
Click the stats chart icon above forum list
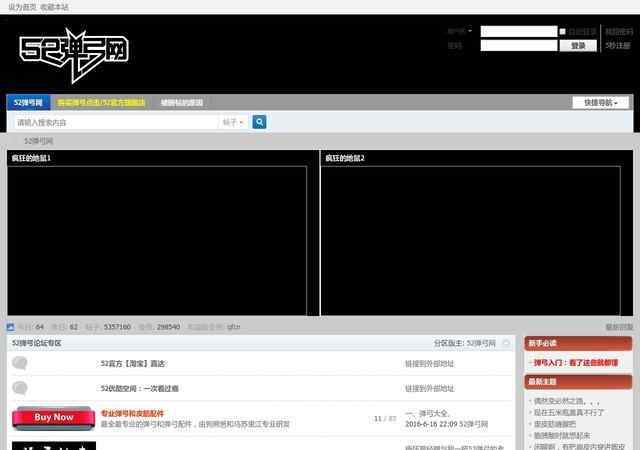click(11, 327)
